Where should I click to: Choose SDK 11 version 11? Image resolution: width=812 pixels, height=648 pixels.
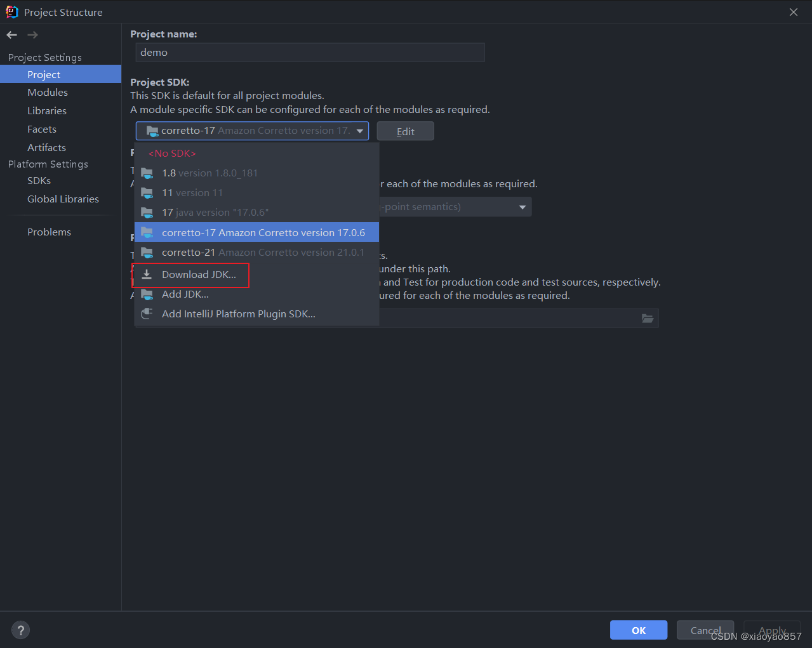click(256, 193)
